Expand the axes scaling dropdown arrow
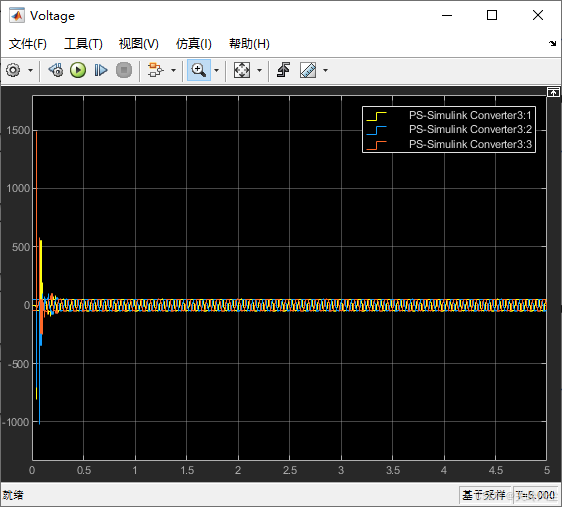562x507 pixels. 259,70
